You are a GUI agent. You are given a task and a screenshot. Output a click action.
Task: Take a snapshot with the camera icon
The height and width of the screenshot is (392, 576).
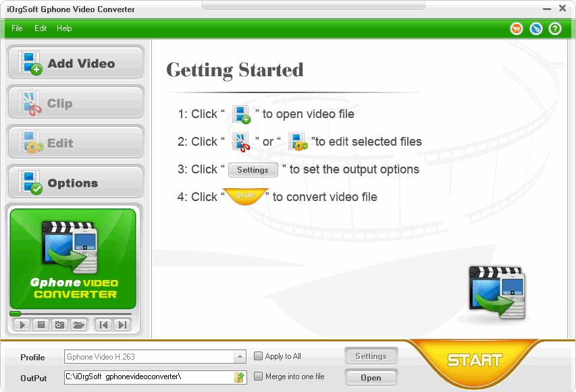pyautogui.click(x=59, y=325)
